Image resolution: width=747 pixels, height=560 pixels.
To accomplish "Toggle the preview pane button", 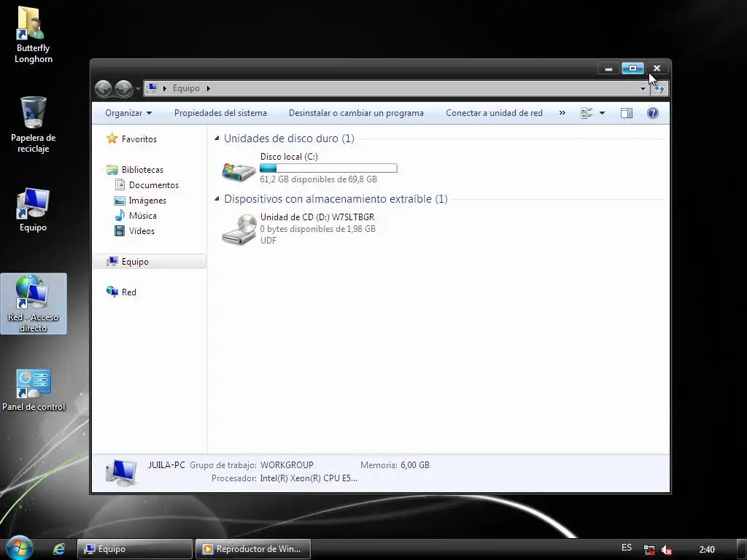I will (x=627, y=113).
